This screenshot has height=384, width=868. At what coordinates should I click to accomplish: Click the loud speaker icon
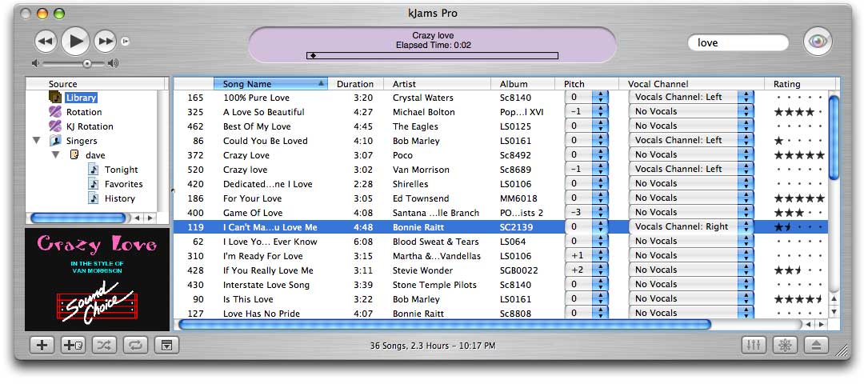pos(113,64)
